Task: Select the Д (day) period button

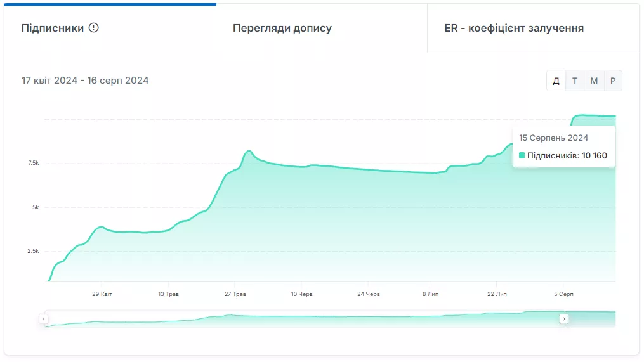Action: pyautogui.click(x=556, y=81)
